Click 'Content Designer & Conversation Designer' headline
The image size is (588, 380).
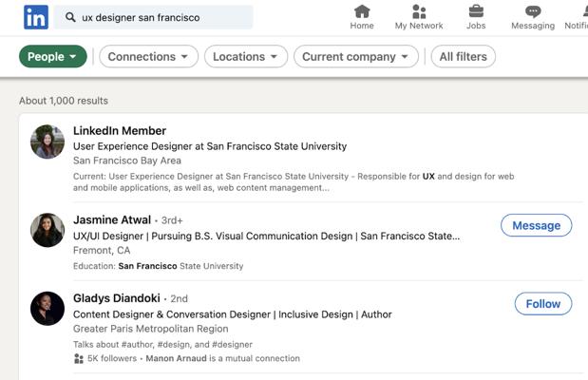click(233, 314)
